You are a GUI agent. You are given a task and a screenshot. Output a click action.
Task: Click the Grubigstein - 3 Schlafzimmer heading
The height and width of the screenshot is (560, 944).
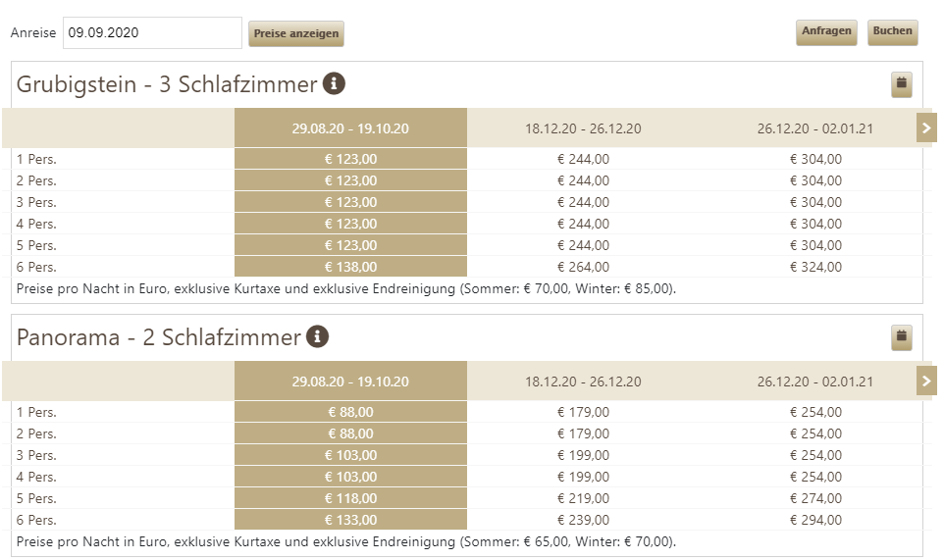pos(167,84)
